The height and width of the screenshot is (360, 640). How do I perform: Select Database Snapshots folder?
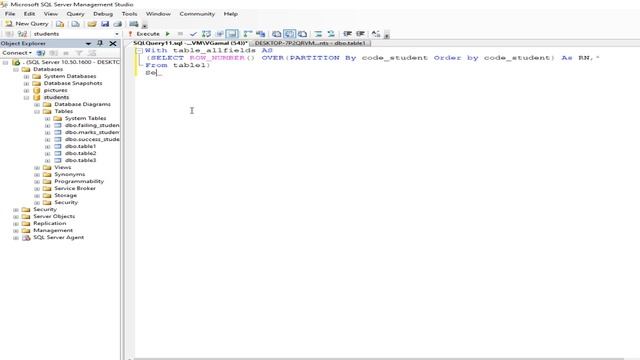click(73, 83)
